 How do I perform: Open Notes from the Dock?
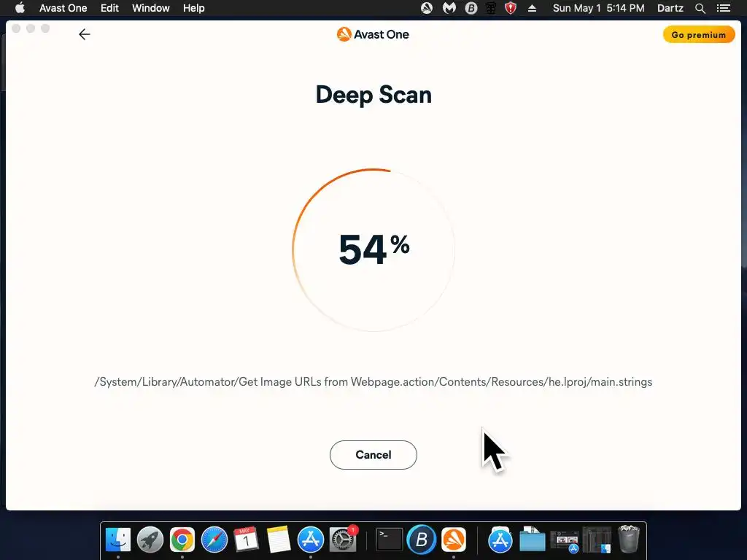pyautogui.click(x=279, y=540)
